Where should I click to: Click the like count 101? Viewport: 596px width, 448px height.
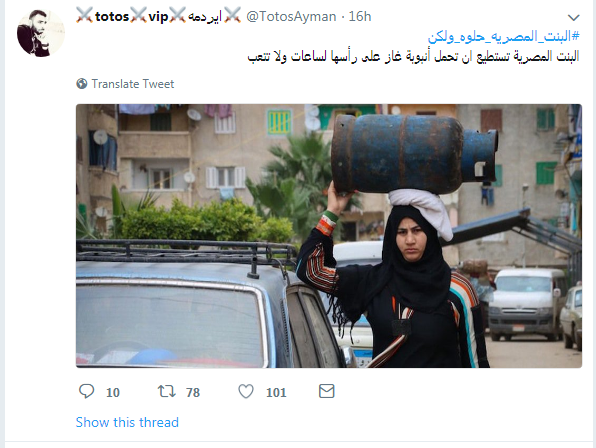tap(276, 392)
